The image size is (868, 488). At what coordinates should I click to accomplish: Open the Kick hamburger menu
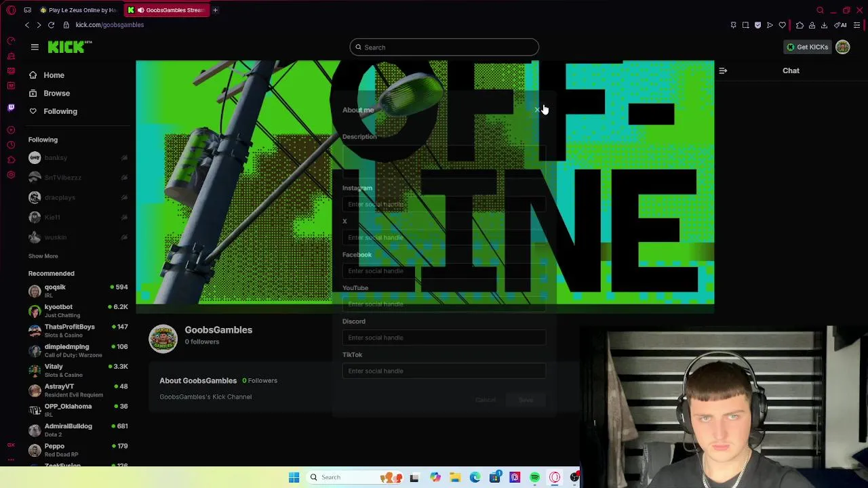[35, 47]
